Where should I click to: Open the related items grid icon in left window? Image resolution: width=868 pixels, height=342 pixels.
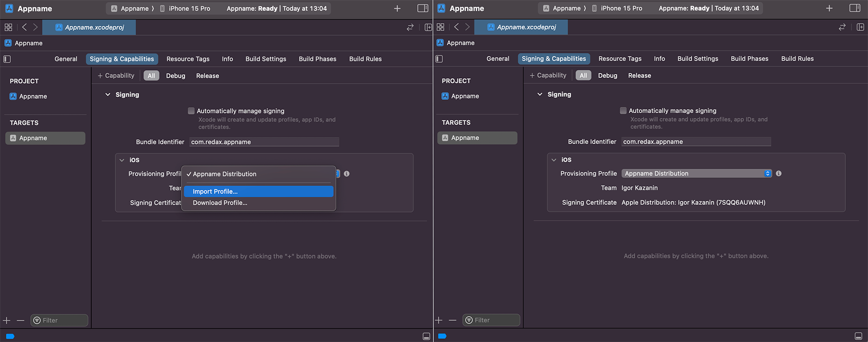coord(8,27)
